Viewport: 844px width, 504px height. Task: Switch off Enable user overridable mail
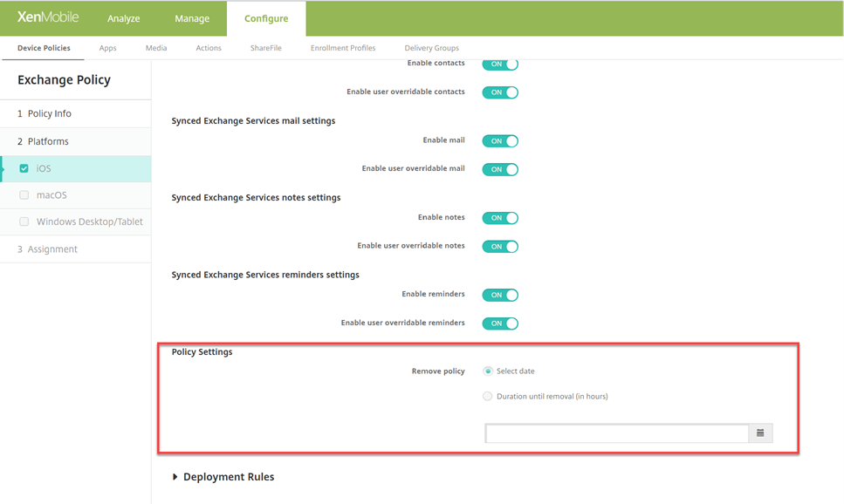tap(500, 169)
